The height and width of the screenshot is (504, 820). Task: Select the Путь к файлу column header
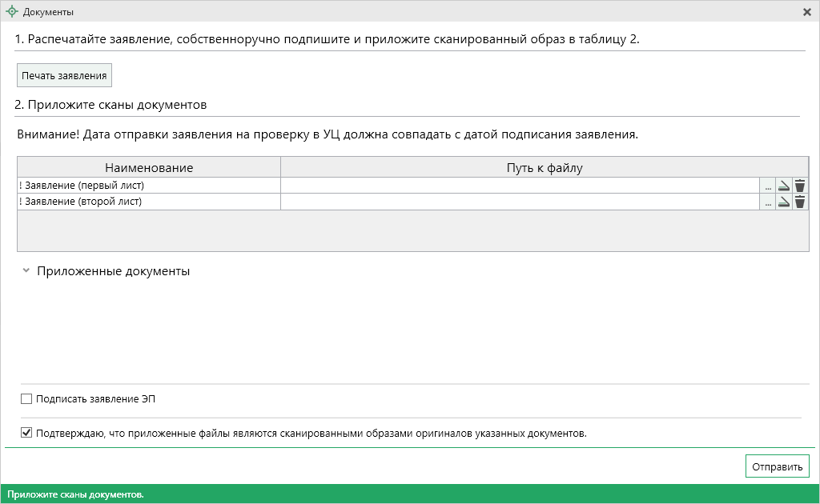545,167
